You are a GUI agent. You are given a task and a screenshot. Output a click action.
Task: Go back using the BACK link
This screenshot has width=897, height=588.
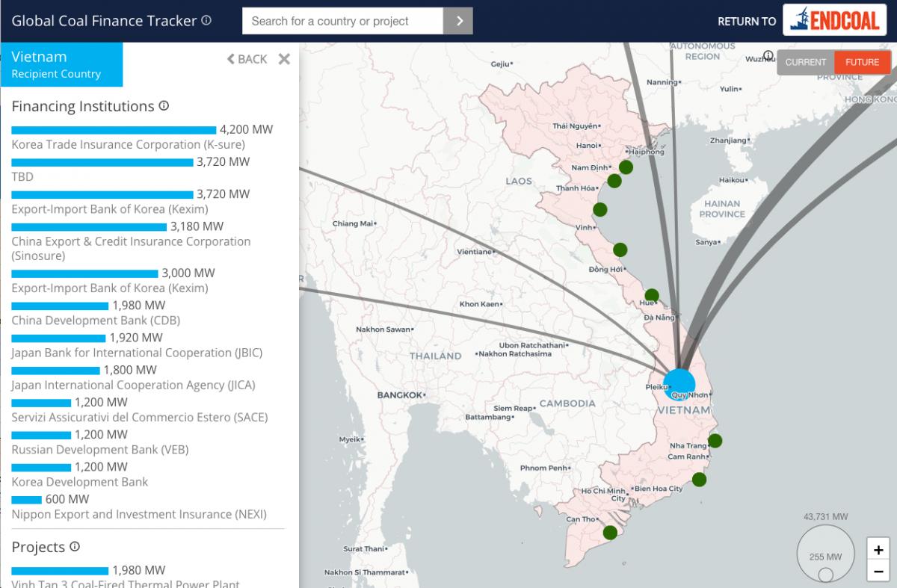point(247,59)
